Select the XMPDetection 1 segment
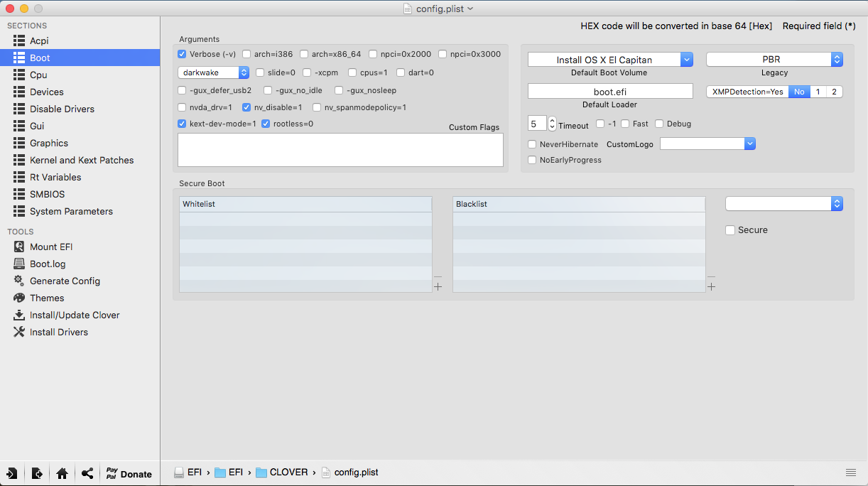The image size is (868, 486). click(x=818, y=92)
